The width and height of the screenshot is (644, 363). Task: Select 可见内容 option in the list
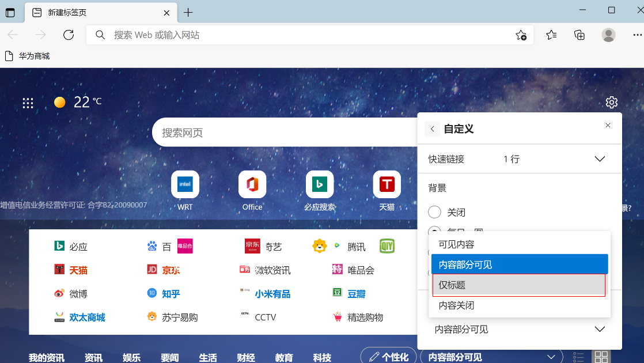click(518, 244)
